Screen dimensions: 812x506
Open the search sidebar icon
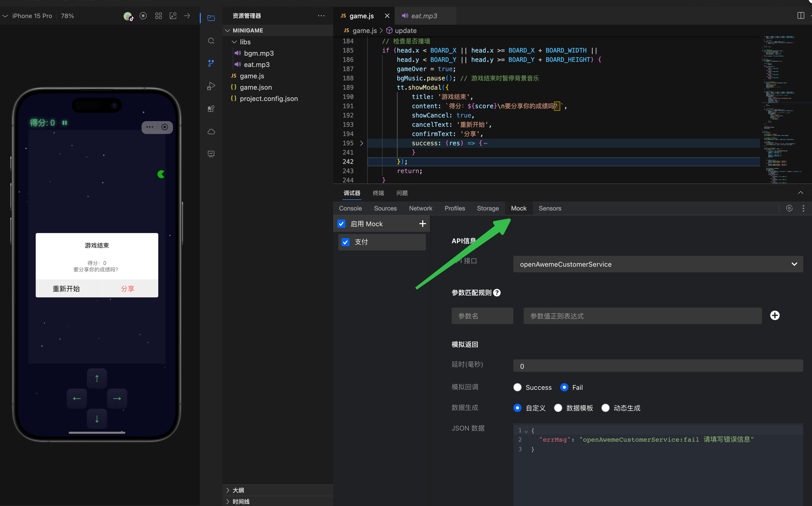211,41
